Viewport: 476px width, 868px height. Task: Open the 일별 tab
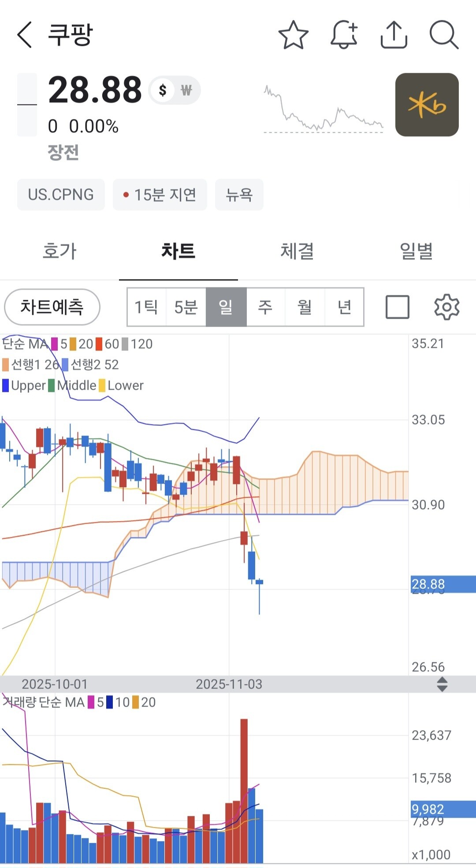pyautogui.click(x=416, y=251)
